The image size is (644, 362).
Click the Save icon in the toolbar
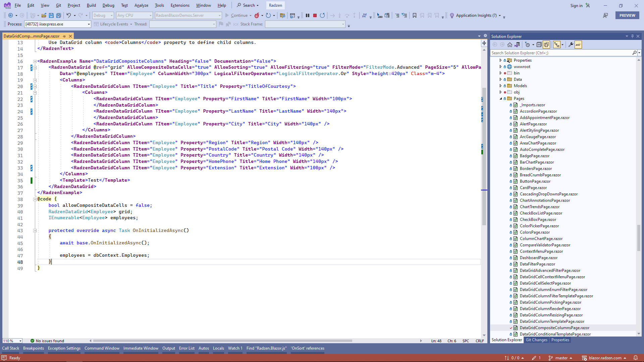51,15
